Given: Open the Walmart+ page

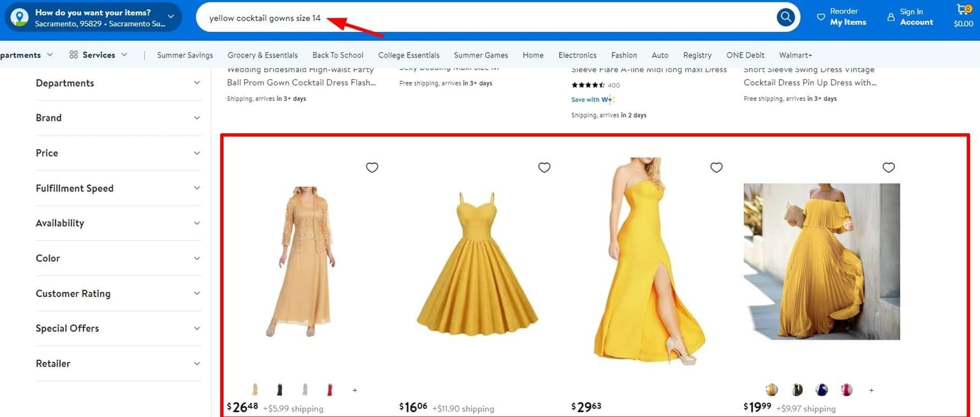Looking at the screenshot, I should point(795,55).
